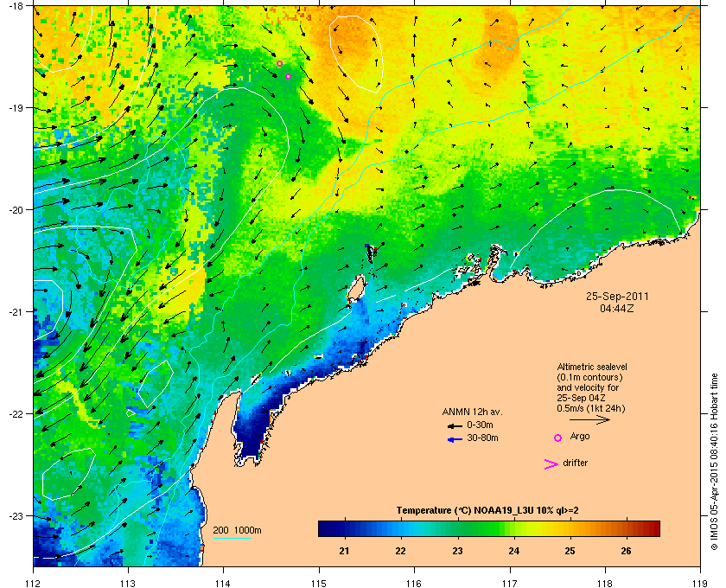Pick the dark blue end of the temperature colorbar

(324, 528)
